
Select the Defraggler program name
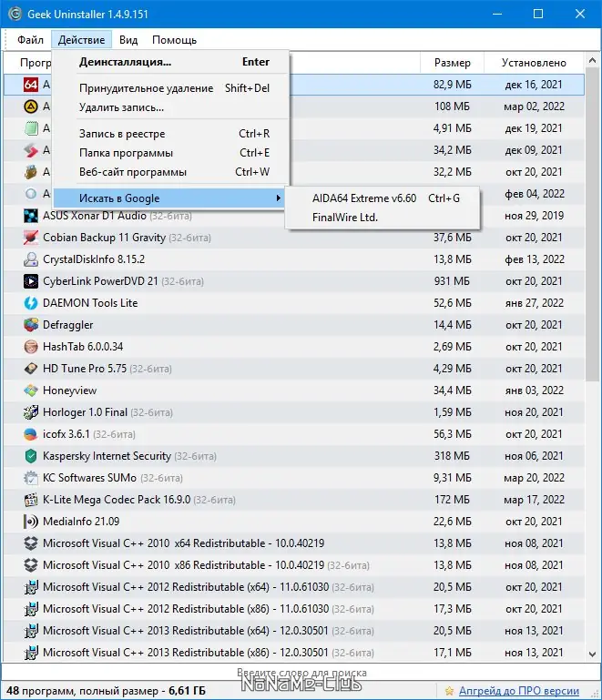point(68,325)
